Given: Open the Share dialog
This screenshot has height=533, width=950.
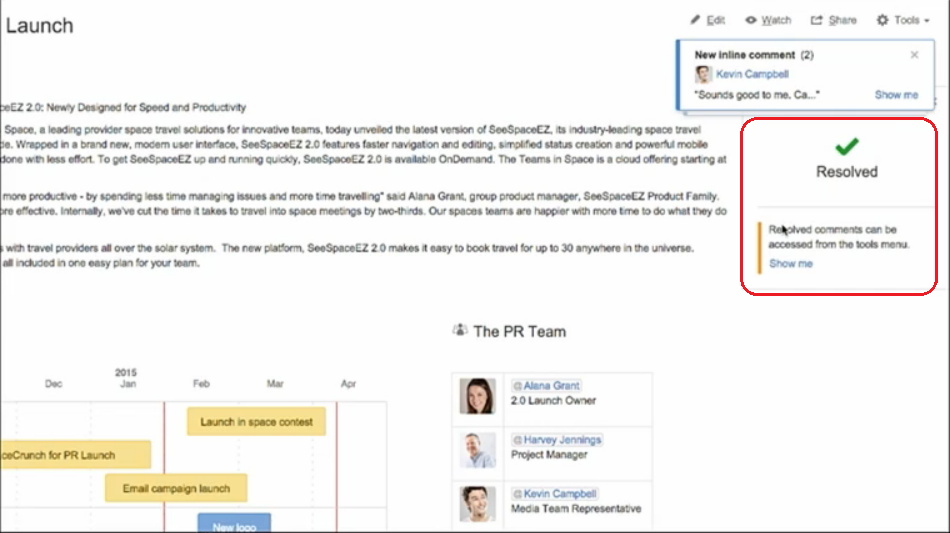Looking at the screenshot, I should tap(842, 20).
